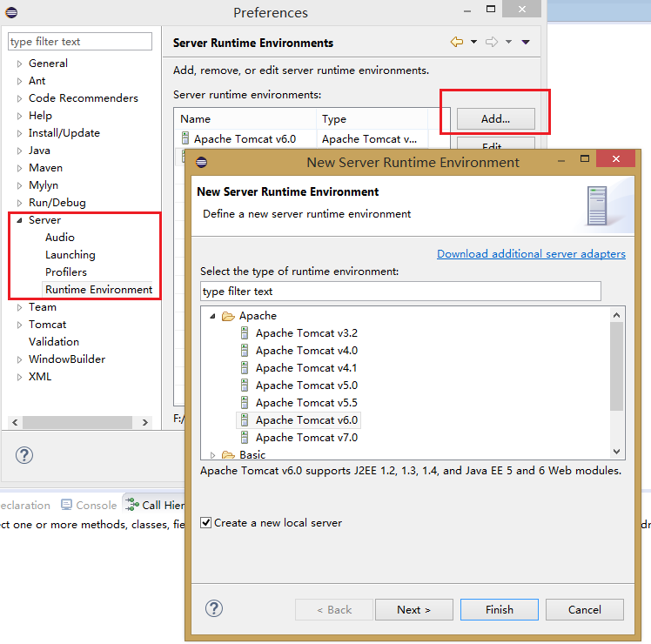The image size is (651, 644).
Task: Click scroll right arrow of preferences tree
Action: tap(144, 422)
